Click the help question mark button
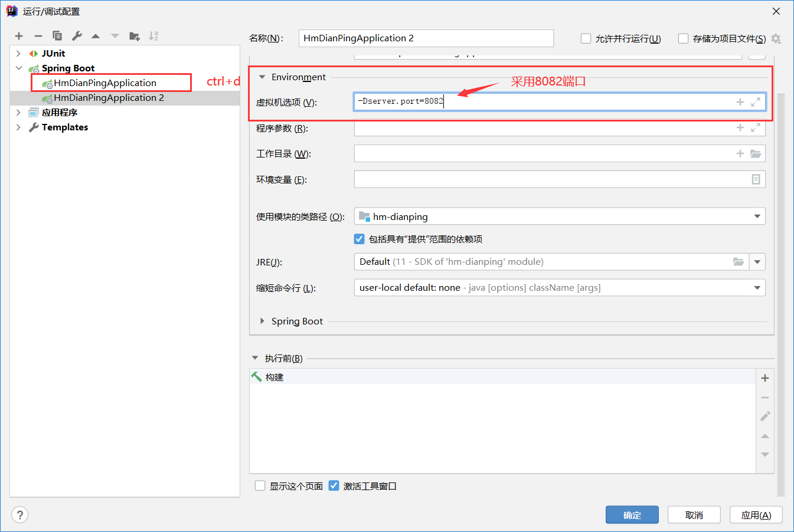794x532 pixels. [x=19, y=515]
